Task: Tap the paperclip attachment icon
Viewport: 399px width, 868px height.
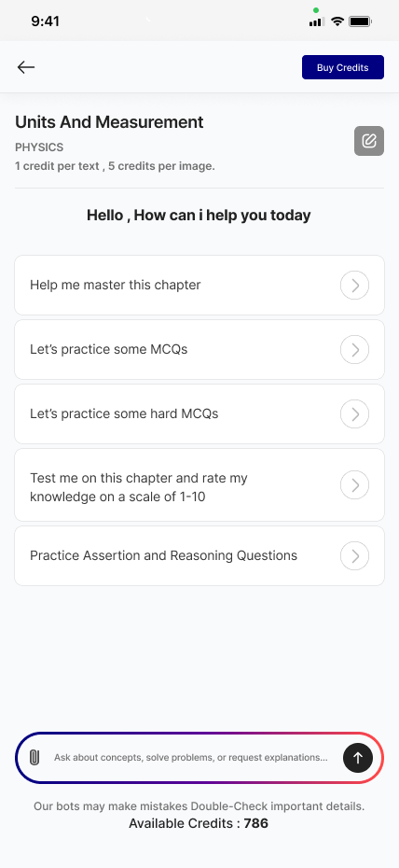Action: 34,757
